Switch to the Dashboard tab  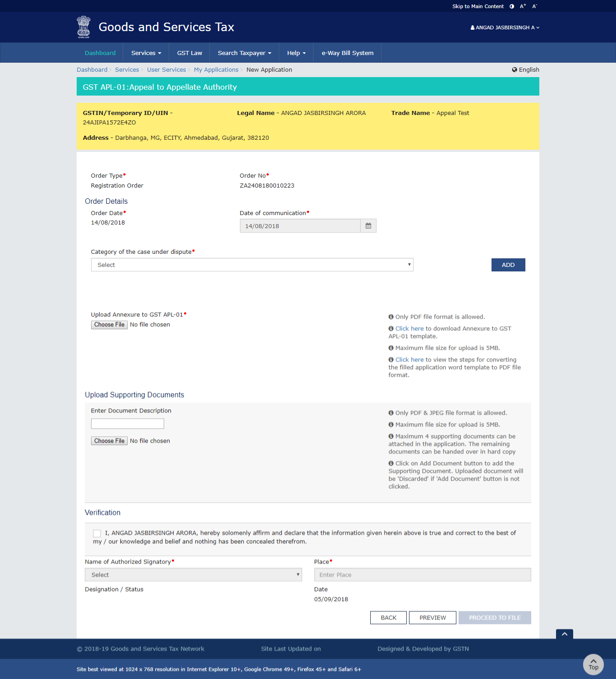pyautogui.click(x=100, y=52)
